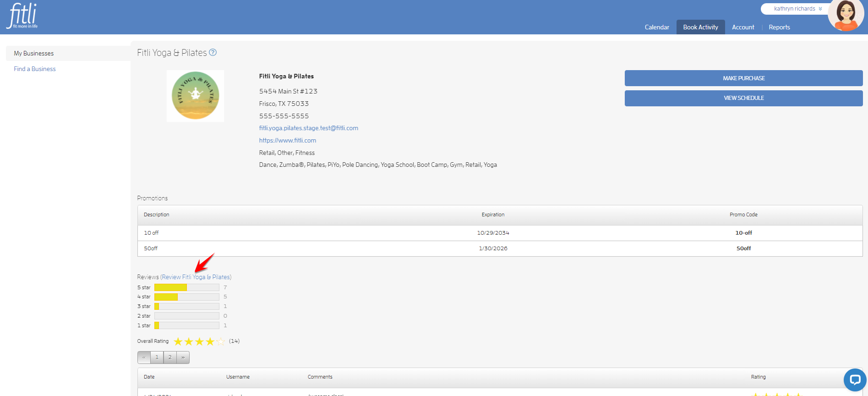Click the Comments column header

[x=320, y=377]
